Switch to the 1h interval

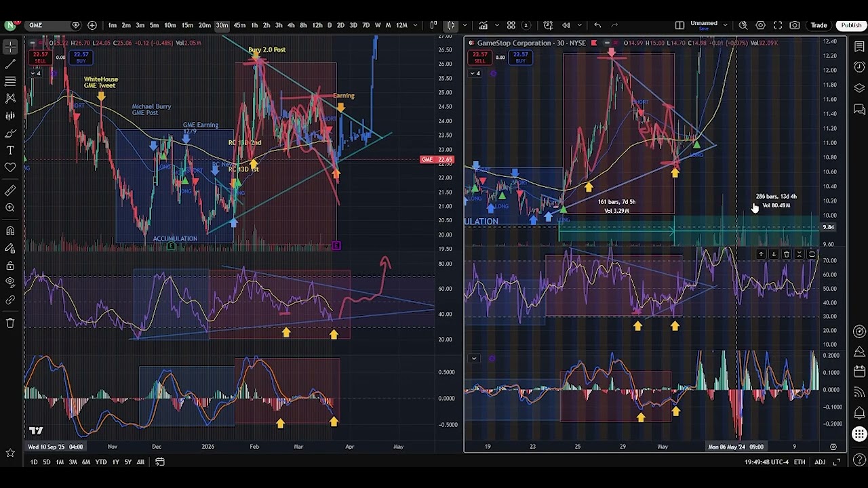point(254,25)
